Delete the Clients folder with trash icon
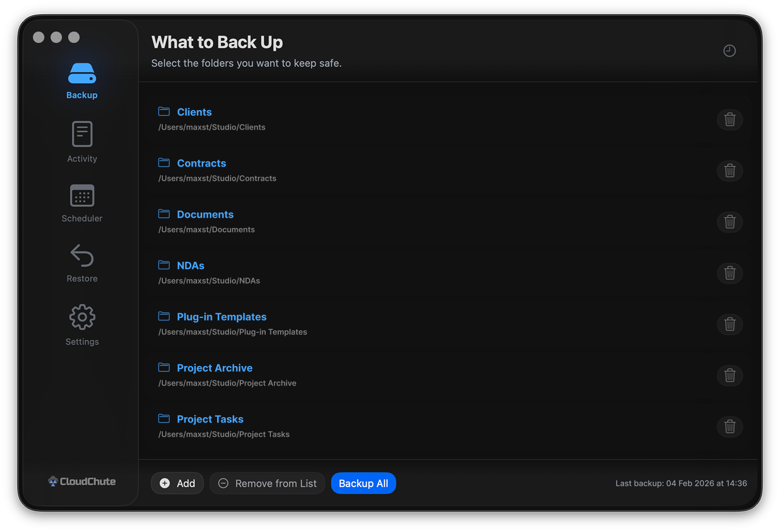This screenshot has width=780, height=532. click(729, 119)
